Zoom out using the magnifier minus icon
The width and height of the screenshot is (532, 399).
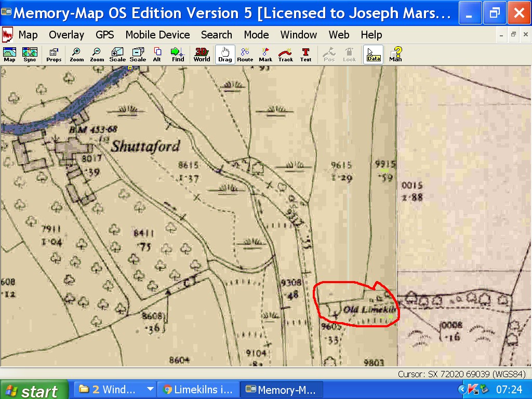coord(97,55)
